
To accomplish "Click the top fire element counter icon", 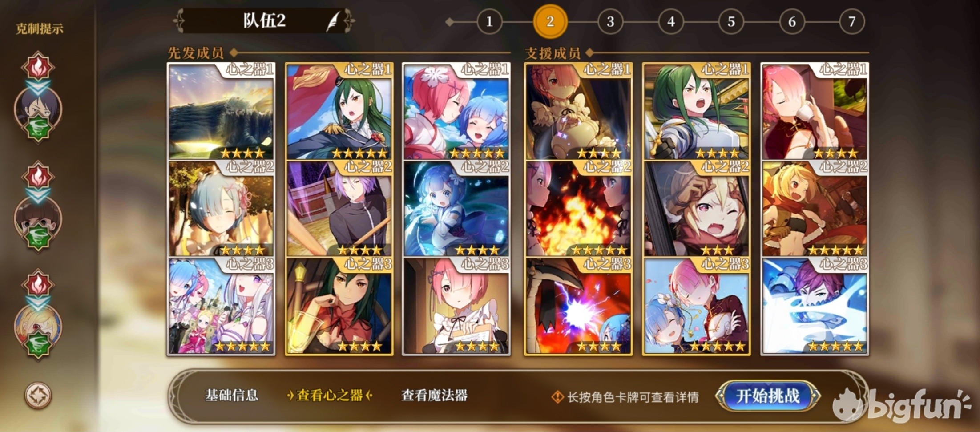I will (x=38, y=66).
